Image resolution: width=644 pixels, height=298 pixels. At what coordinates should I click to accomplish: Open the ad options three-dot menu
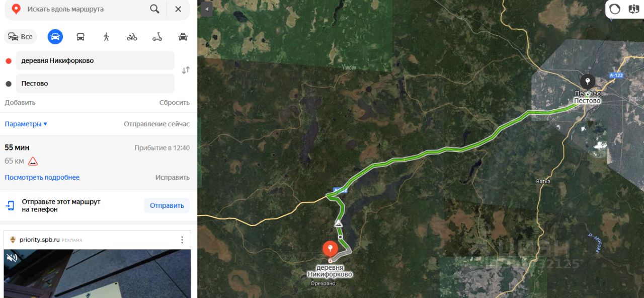tap(182, 240)
